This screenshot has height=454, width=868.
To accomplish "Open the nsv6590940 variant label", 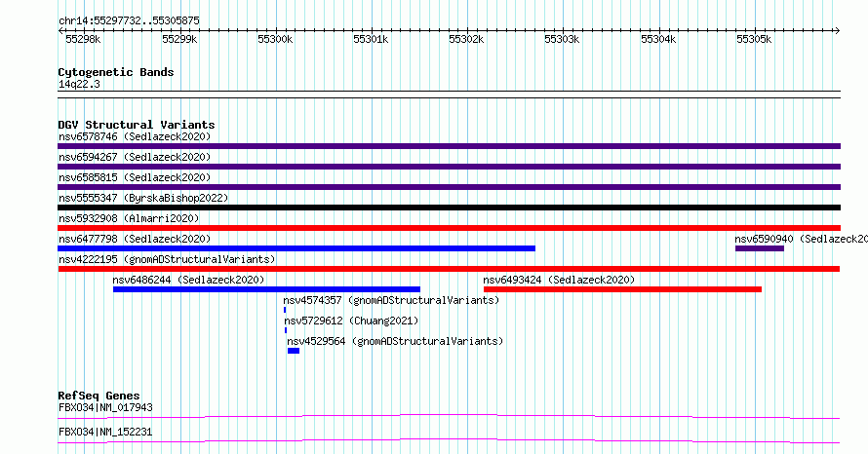I will (x=801, y=239).
